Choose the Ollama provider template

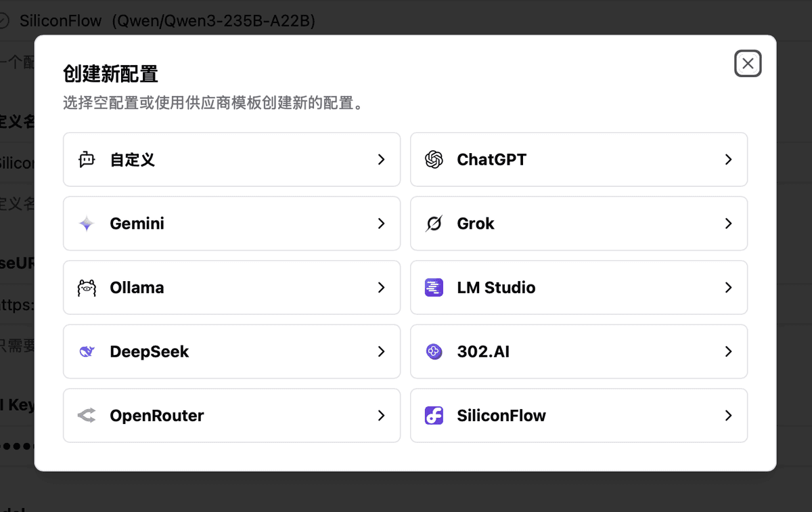coord(137,288)
